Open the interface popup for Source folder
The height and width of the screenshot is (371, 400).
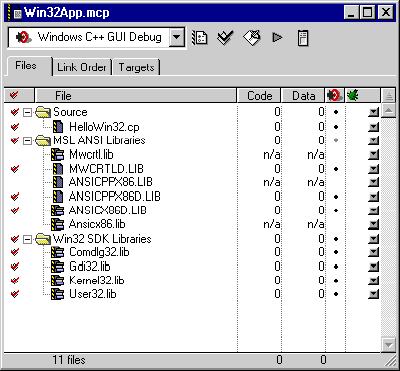pyautogui.click(x=374, y=112)
